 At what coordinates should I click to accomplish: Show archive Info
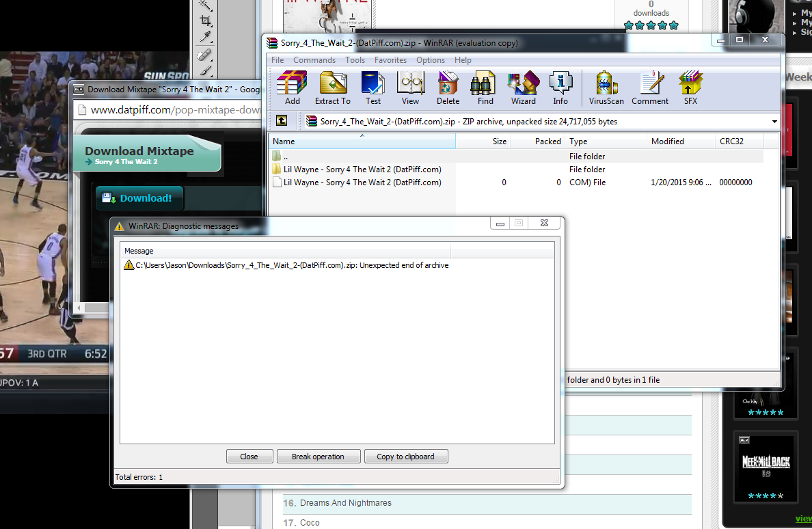[560, 88]
